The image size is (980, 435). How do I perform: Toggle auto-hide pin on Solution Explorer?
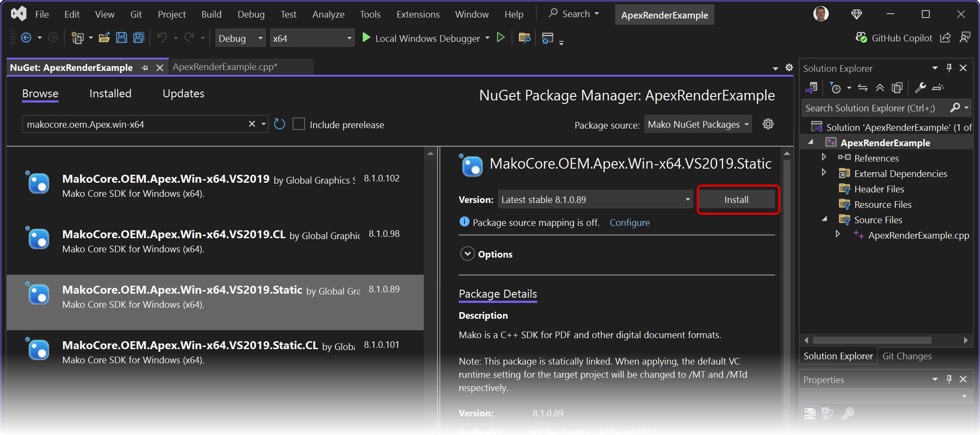pyautogui.click(x=949, y=68)
